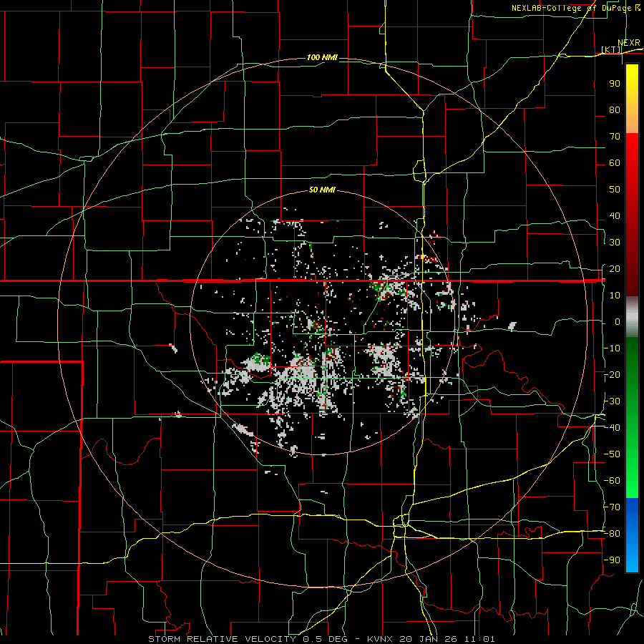
Task: Click the "10" value on the velocity scale
Action: [x=615, y=296]
